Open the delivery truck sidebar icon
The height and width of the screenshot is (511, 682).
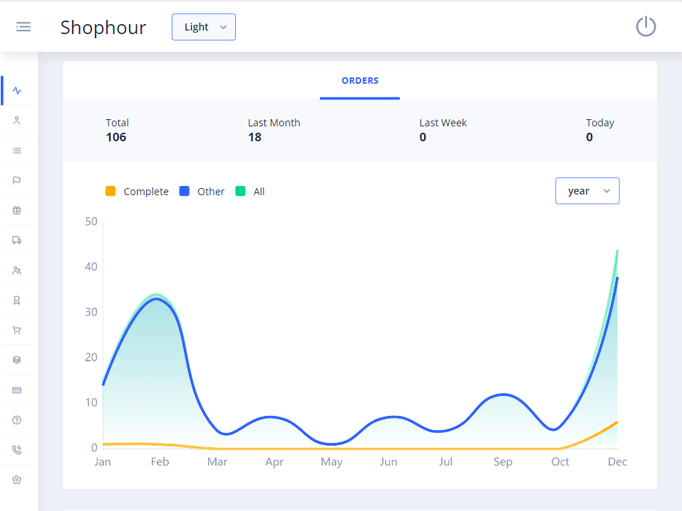click(x=17, y=241)
